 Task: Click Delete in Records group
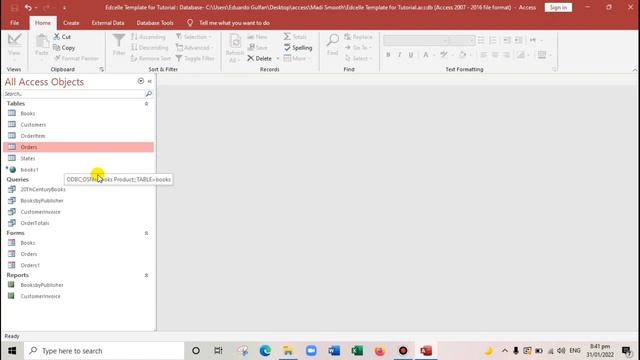(260, 58)
